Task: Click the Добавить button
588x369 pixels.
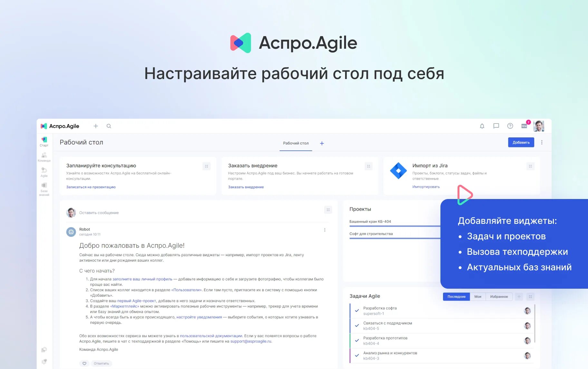Action: point(521,142)
